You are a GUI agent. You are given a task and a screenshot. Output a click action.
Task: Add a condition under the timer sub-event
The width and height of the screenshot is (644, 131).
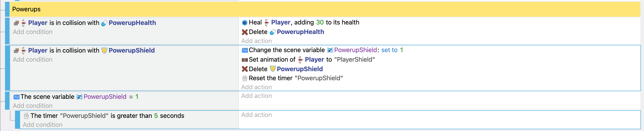[42, 125]
